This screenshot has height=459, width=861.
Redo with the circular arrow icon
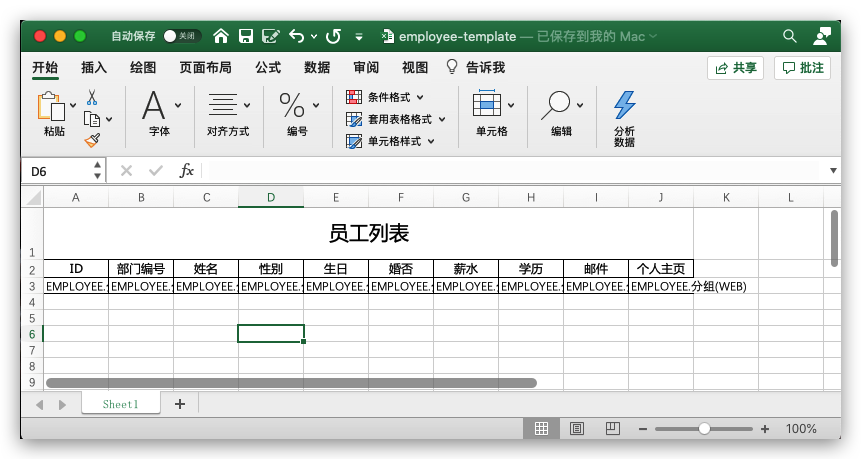click(333, 36)
